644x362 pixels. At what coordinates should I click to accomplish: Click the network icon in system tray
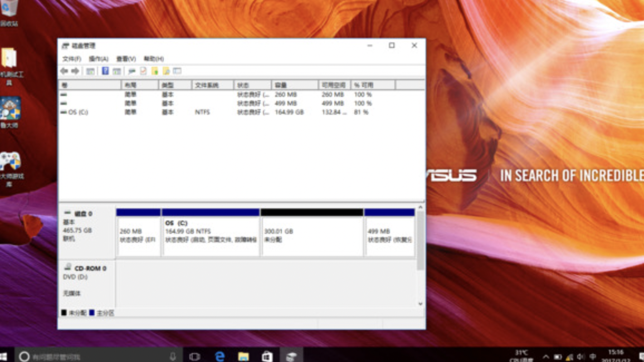(569, 357)
